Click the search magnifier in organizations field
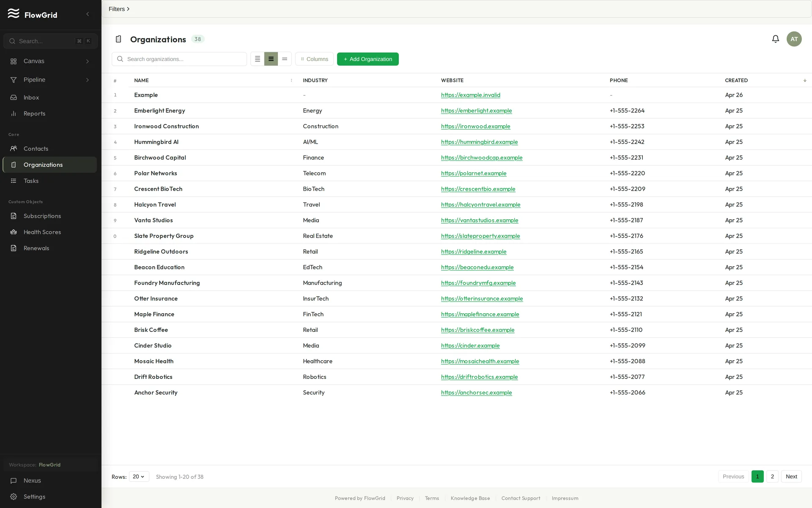Screen dimensions: 812x508 pos(120,59)
